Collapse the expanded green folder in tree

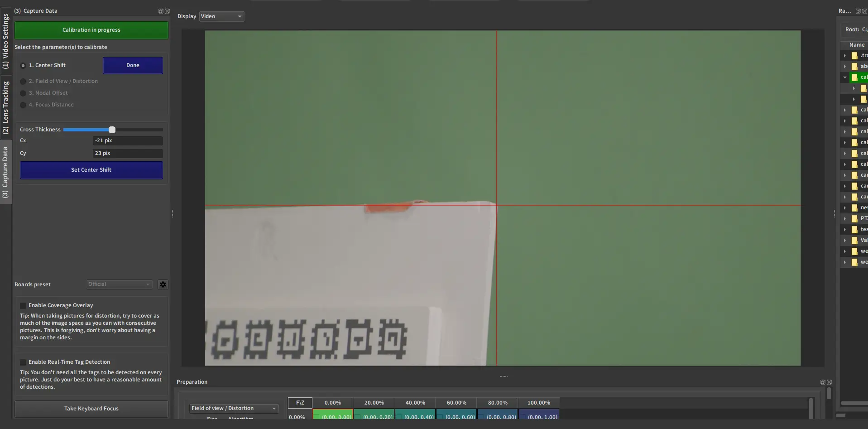[x=845, y=77]
